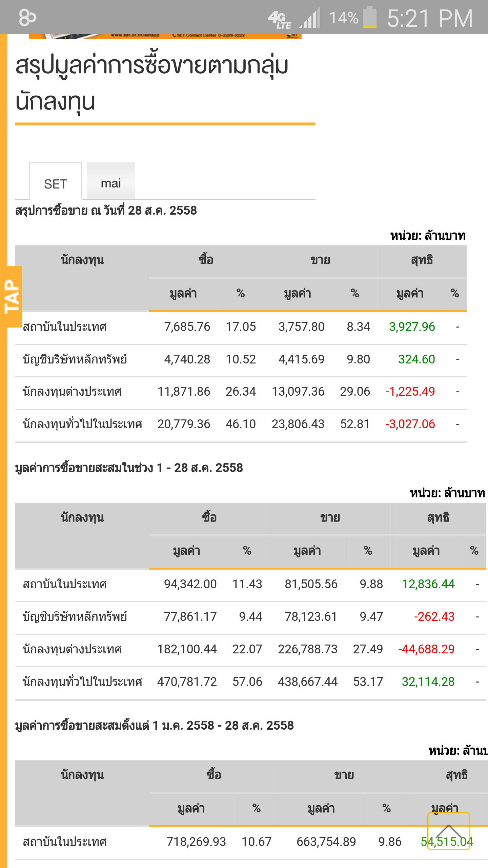Tap the page title สรุปมูลค่าการซื้อขาย
Image resolution: width=488 pixels, height=868 pixels.
152,83
